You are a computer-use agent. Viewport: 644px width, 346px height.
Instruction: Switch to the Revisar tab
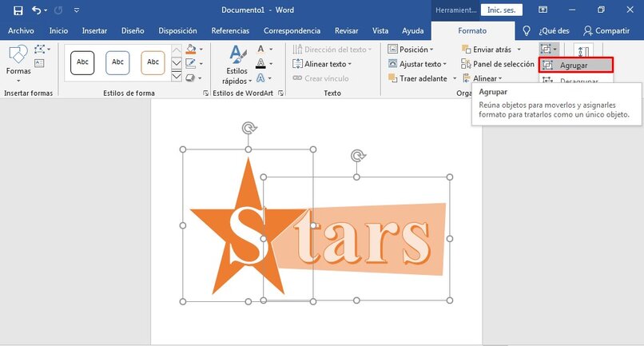[346, 30]
